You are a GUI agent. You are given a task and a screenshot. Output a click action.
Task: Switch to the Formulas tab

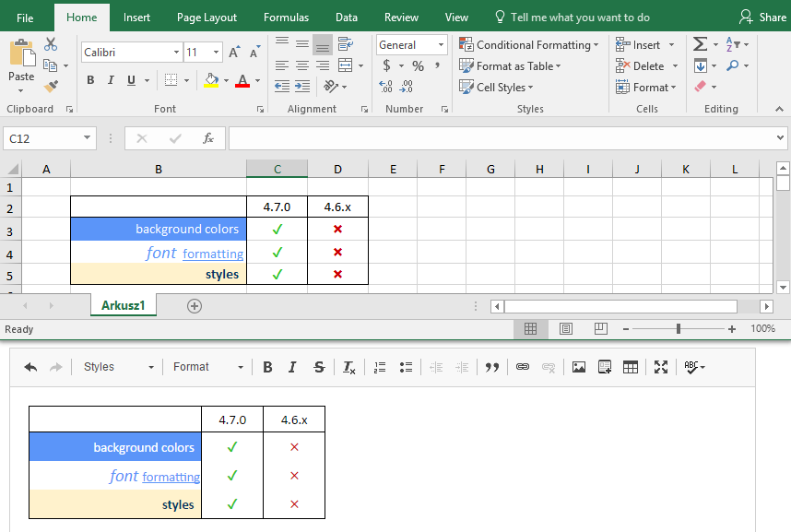[286, 18]
